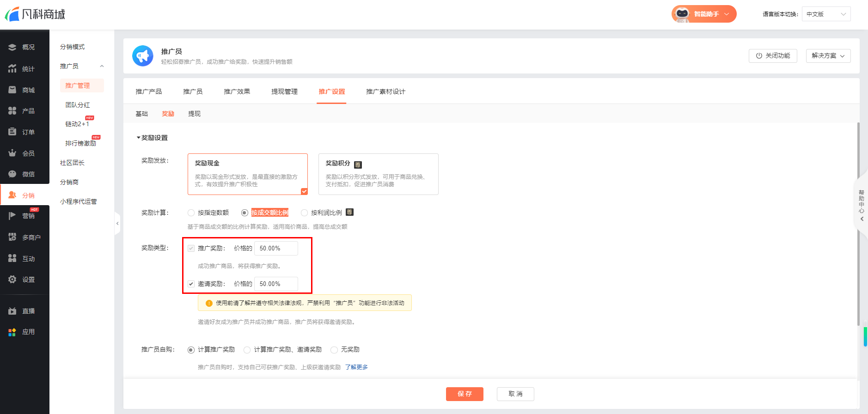This screenshot has height=414, width=868.
Task: Click the 凡科商城 logo
Action: [35, 14]
